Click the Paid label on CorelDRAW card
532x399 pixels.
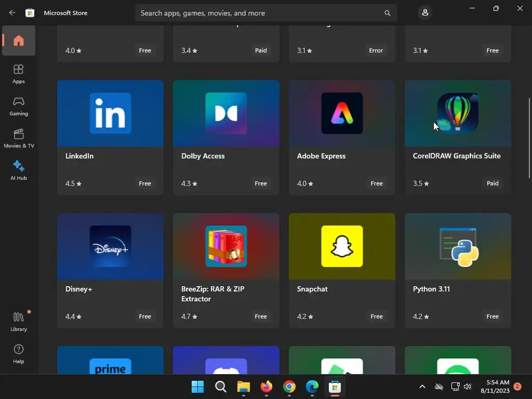pos(493,183)
